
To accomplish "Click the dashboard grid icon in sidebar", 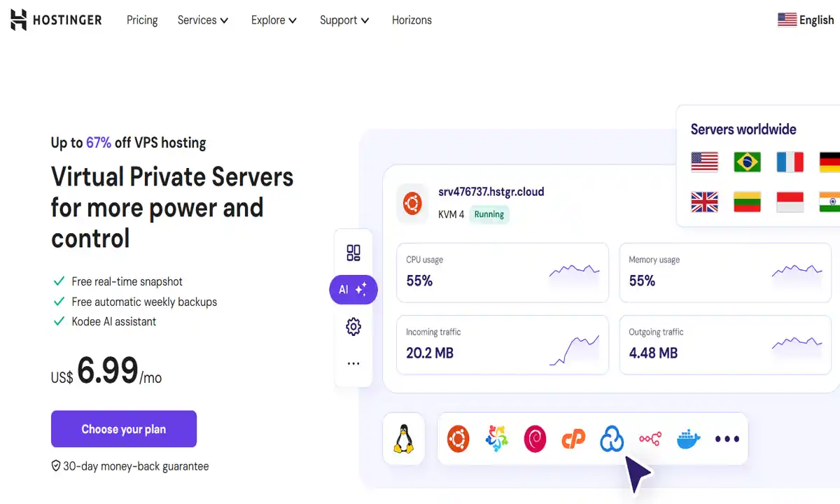I will point(353,253).
